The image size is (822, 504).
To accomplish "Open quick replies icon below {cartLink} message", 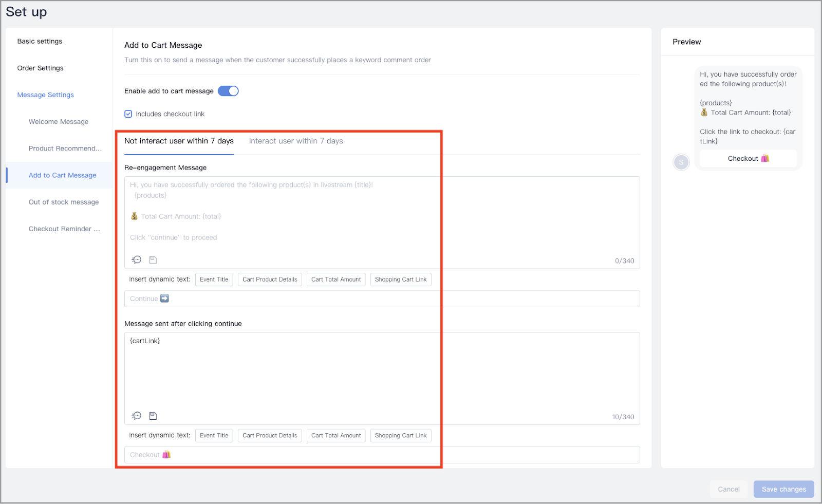I will click(137, 416).
